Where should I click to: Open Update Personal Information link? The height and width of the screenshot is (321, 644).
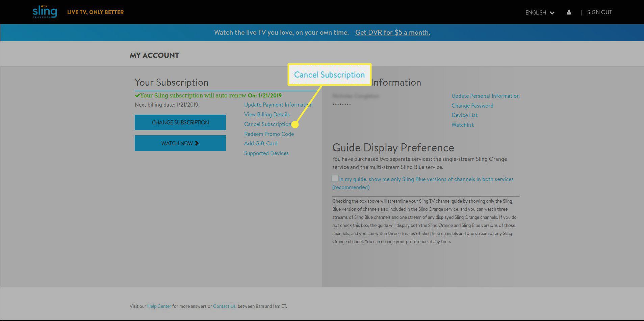(485, 96)
